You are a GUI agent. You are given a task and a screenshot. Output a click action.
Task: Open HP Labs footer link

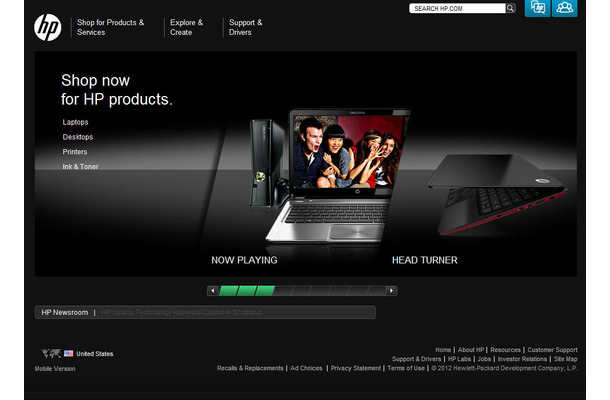pos(459,359)
